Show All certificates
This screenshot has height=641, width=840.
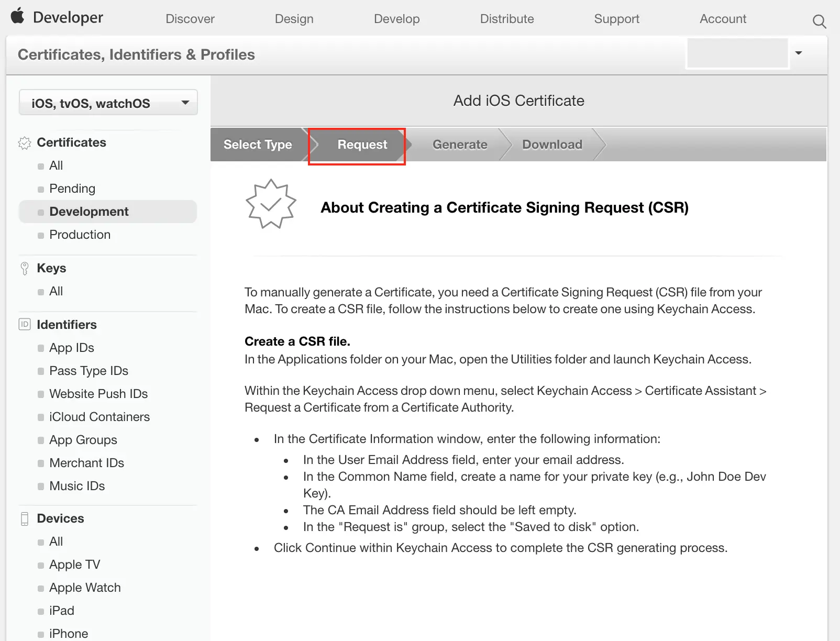(56, 165)
